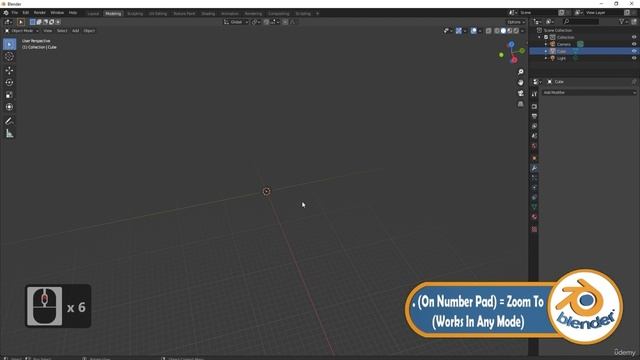Expand the Camera tree item
Viewport: 640px width, 360px height.
(546, 44)
